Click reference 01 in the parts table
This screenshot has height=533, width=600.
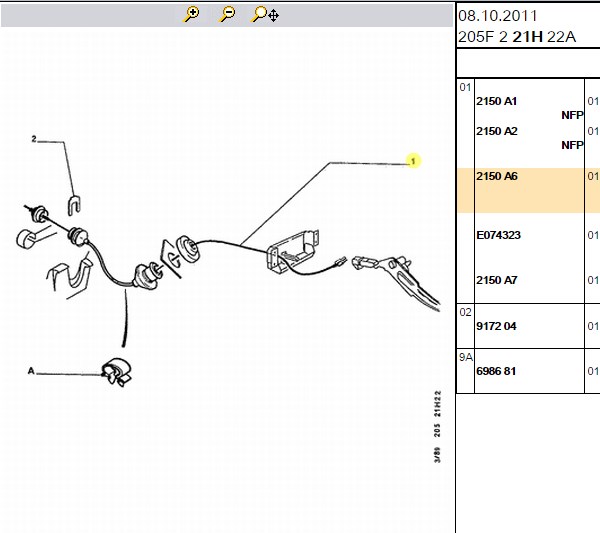[x=465, y=88]
